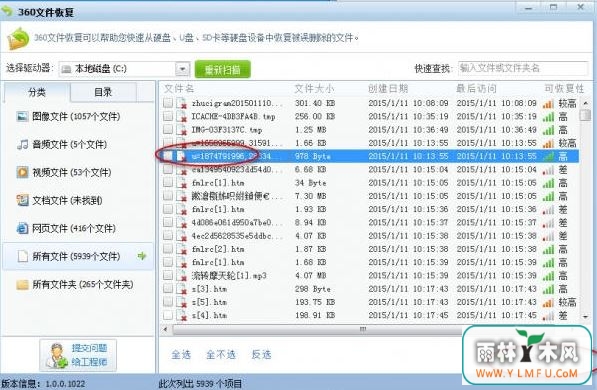Click the 360 file recovery logo in title bar
The height and width of the screenshot is (390, 597).
tap(7, 10)
